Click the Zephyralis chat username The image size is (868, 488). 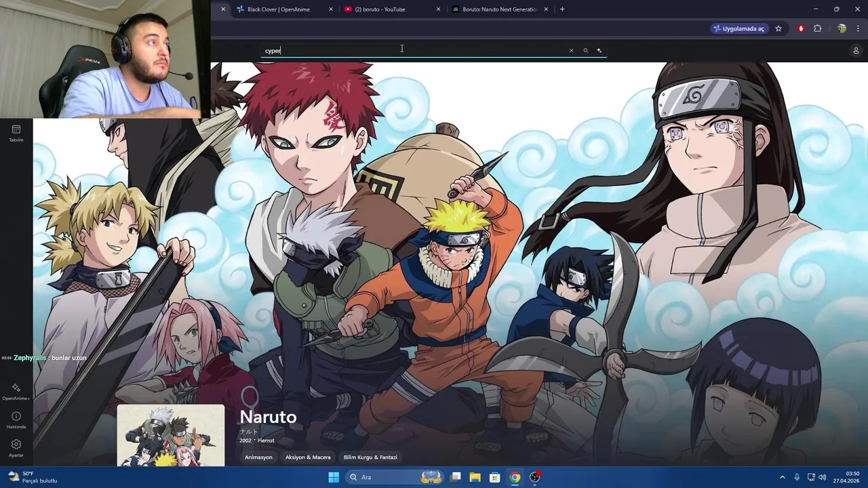pyautogui.click(x=31, y=358)
